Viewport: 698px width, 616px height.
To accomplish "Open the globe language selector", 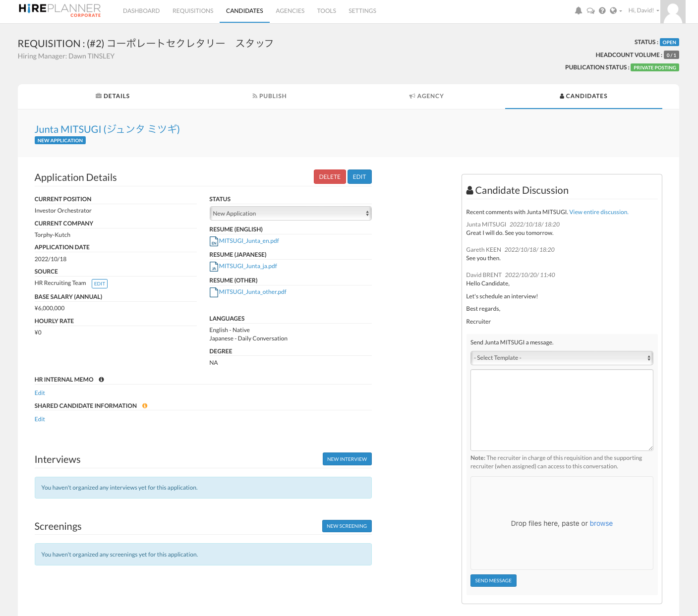I will click(614, 10).
